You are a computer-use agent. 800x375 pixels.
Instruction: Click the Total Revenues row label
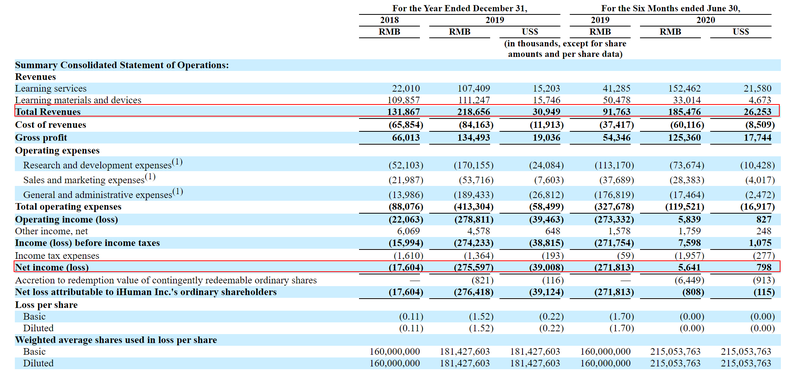(47, 112)
